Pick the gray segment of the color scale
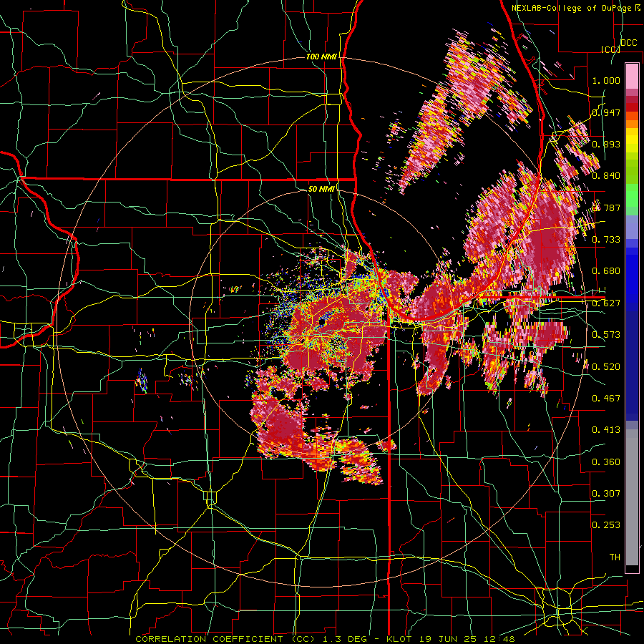 [x=632, y=497]
